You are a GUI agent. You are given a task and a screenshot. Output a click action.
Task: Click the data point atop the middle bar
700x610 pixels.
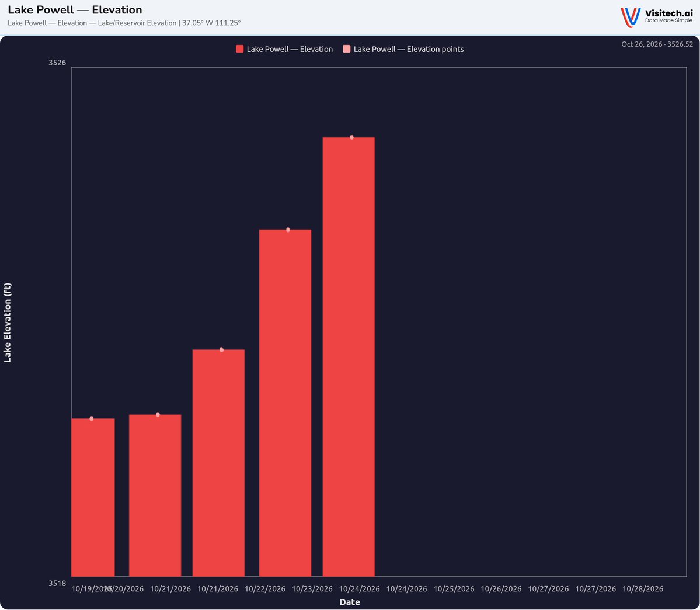(x=221, y=349)
